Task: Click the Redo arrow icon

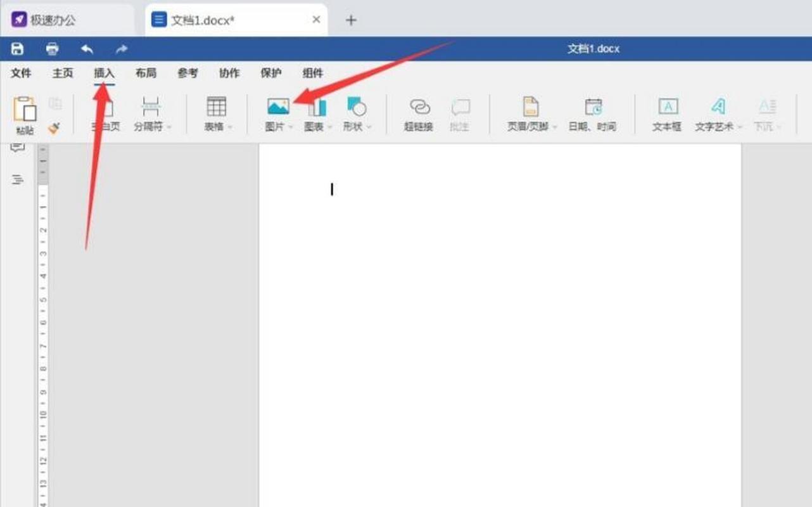Action: pyautogui.click(x=122, y=49)
